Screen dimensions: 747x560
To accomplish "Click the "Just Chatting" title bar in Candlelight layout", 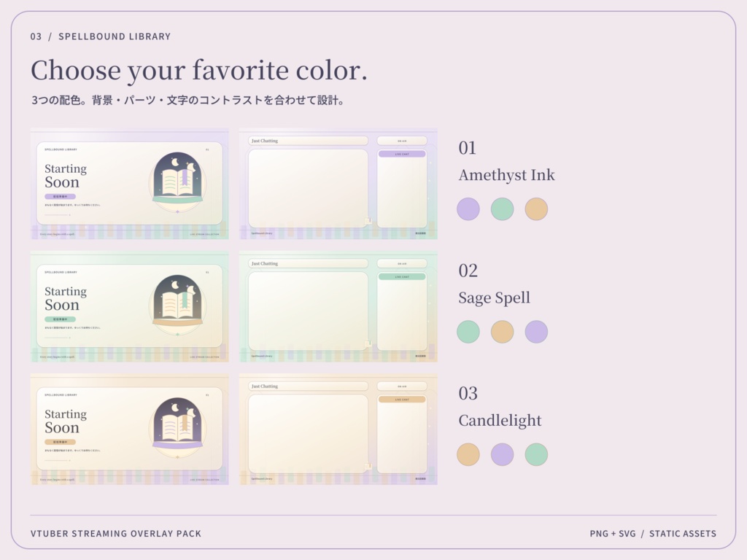I will coord(309,386).
